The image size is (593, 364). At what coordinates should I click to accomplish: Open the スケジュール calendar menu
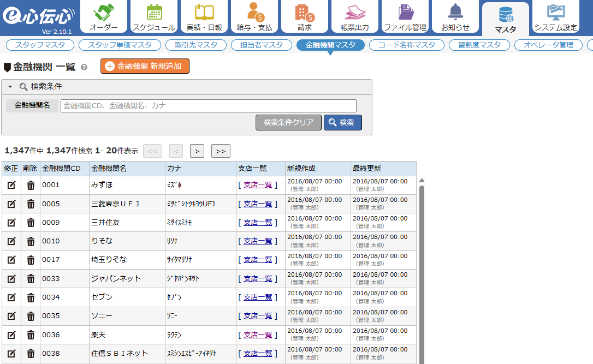pos(154,16)
